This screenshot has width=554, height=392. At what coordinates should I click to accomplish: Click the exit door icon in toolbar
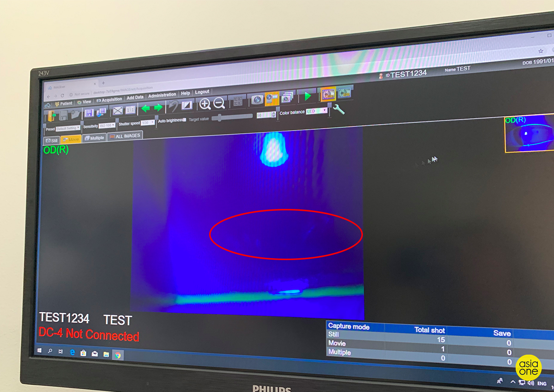pos(52,116)
